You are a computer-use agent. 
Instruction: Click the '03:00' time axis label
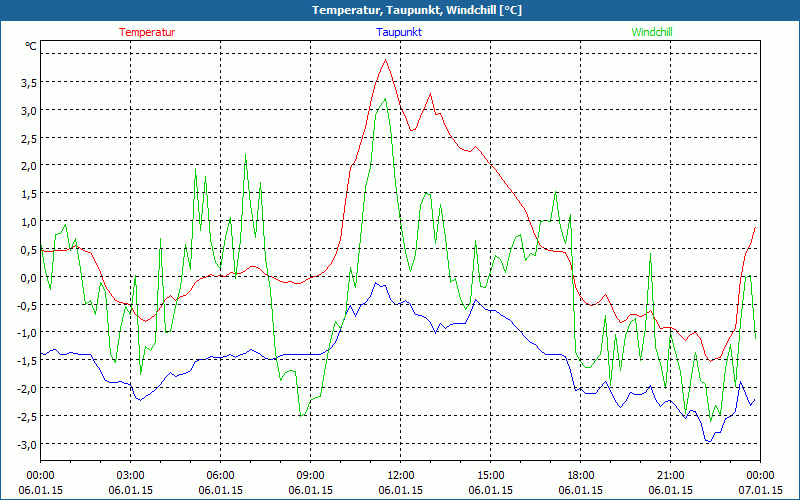coord(131,476)
